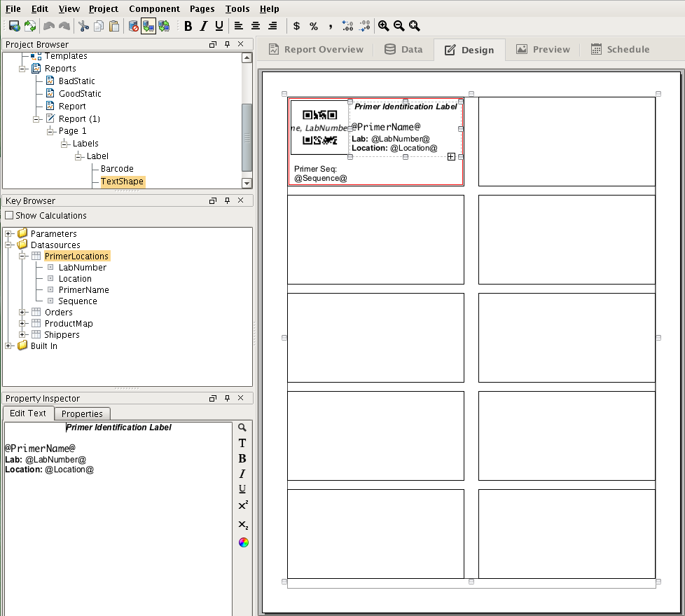Open the rainbow color picker

click(x=243, y=542)
